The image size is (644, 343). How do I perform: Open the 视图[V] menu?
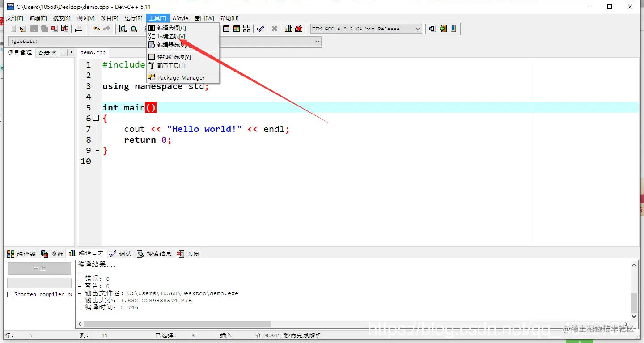click(86, 18)
